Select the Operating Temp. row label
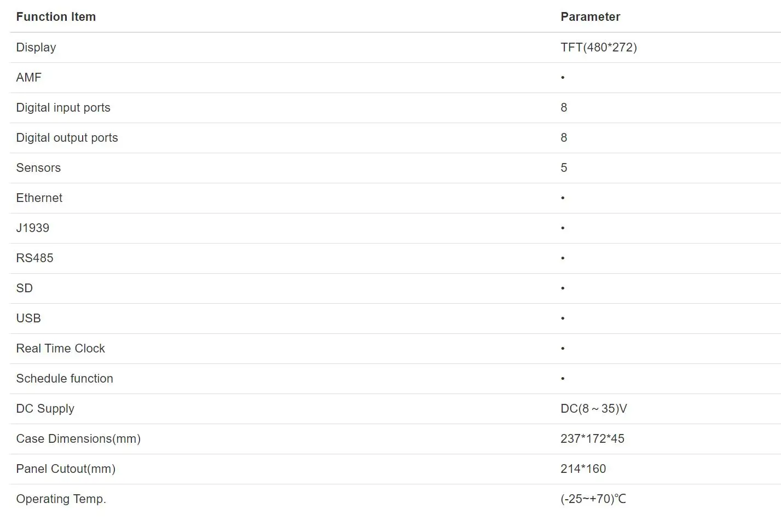Image resolution: width=781 pixels, height=532 pixels. [61, 499]
